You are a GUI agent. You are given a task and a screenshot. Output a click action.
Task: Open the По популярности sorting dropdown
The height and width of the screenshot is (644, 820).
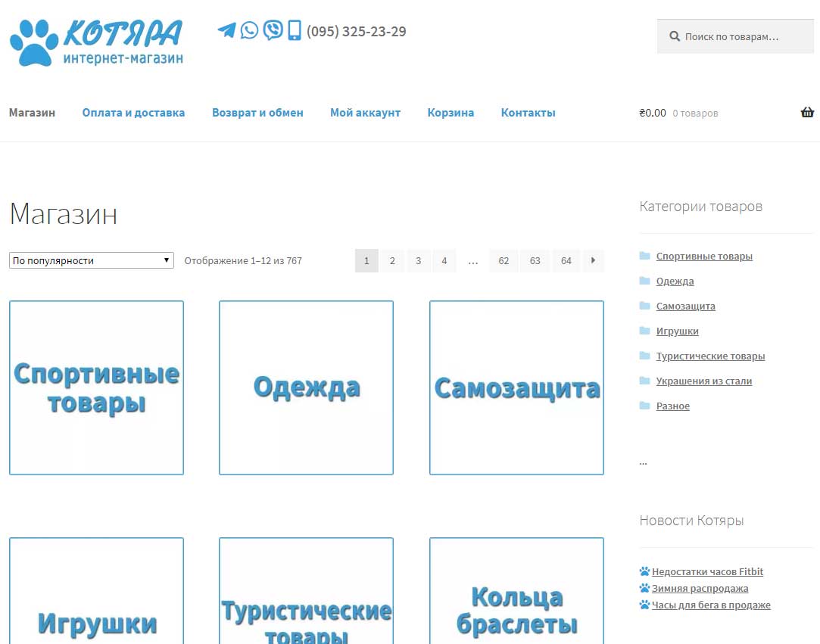click(92, 260)
